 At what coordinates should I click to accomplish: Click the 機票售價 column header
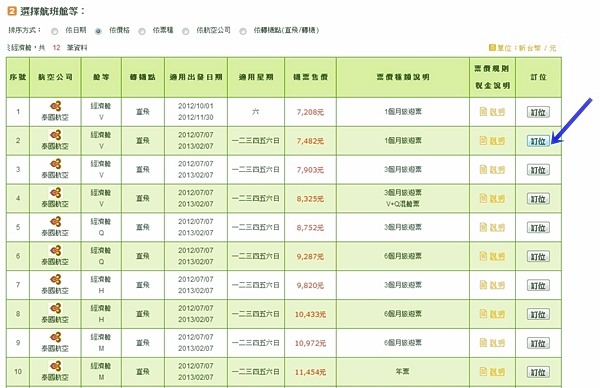pos(310,77)
